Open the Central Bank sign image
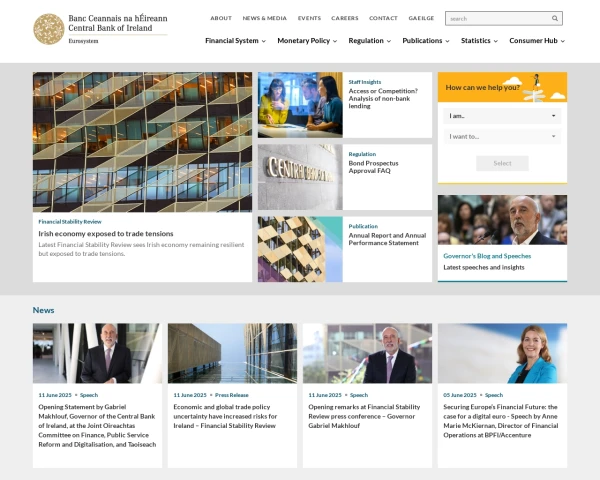This screenshot has width=600, height=480. (x=300, y=177)
